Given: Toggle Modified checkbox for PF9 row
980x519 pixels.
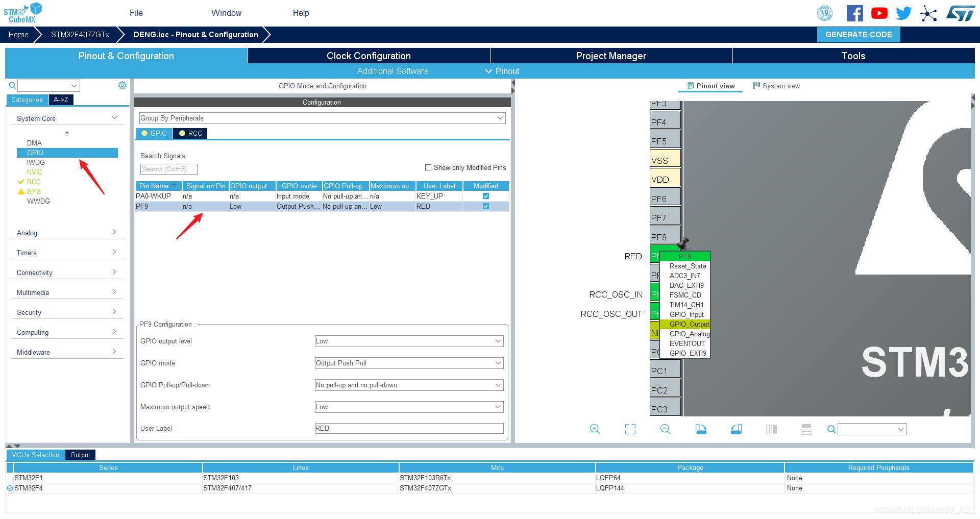Looking at the screenshot, I should tap(486, 206).
